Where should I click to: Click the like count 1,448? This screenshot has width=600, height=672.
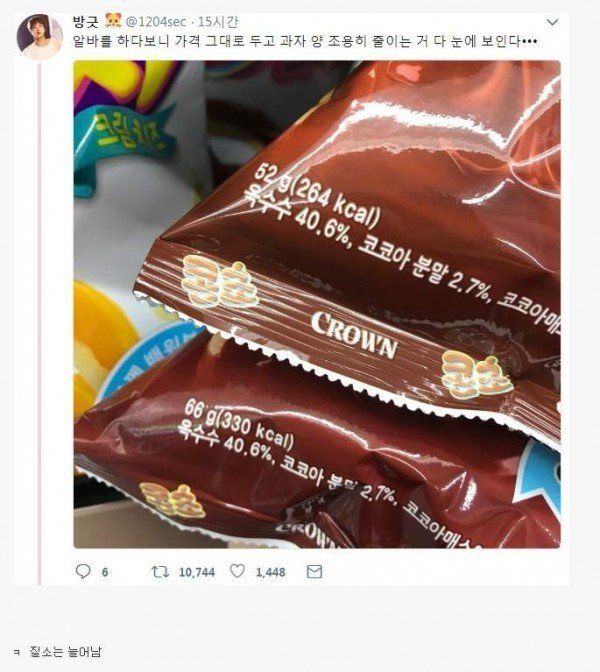pyautogui.click(x=270, y=572)
